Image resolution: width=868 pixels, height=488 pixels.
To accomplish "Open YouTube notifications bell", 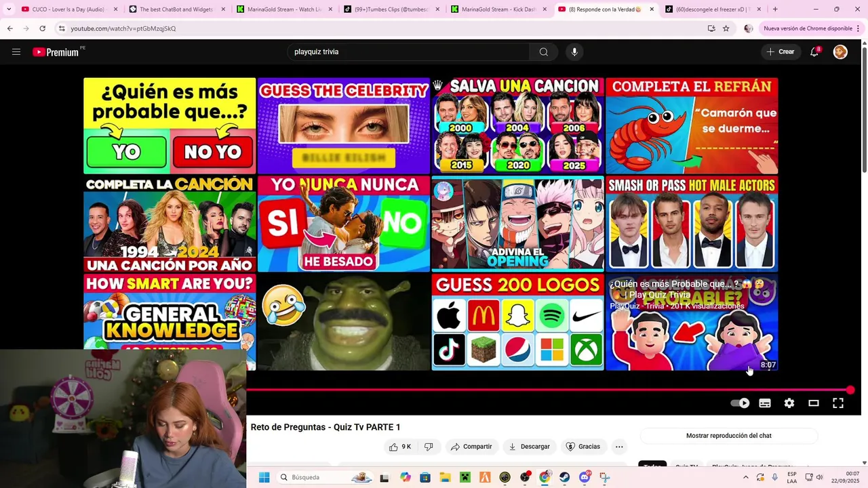I will pos(814,52).
